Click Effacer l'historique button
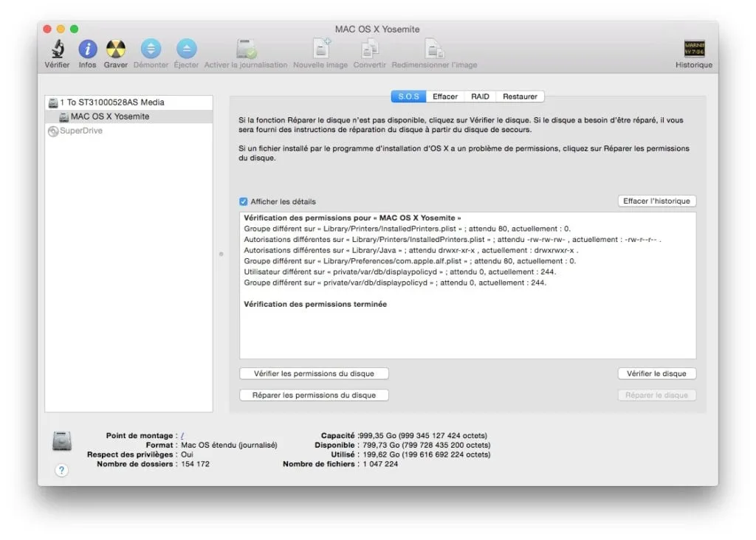This screenshot has width=756, height=540. click(x=656, y=201)
